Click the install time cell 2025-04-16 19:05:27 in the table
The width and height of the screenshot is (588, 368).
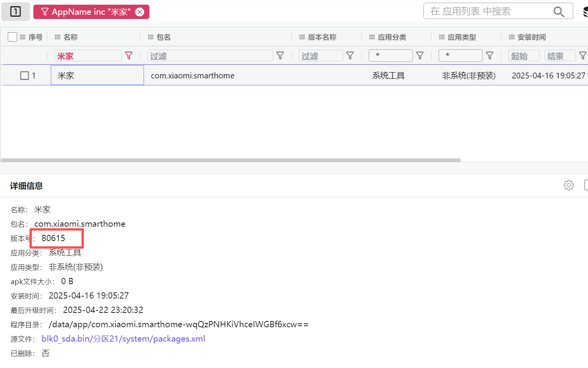[x=548, y=76]
